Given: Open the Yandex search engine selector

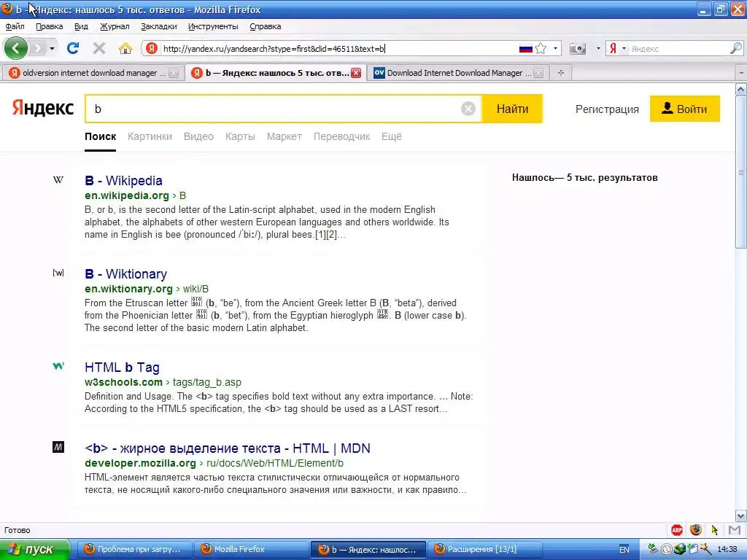Looking at the screenshot, I should click(x=617, y=49).
